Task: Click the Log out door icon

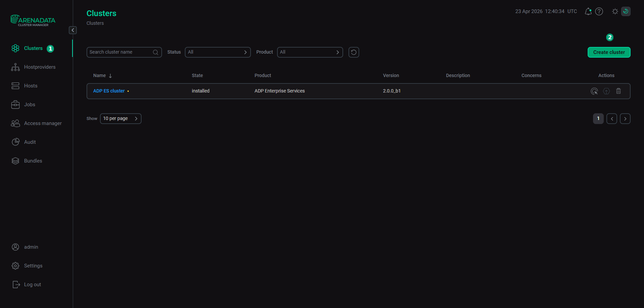Action: (16, 285)
